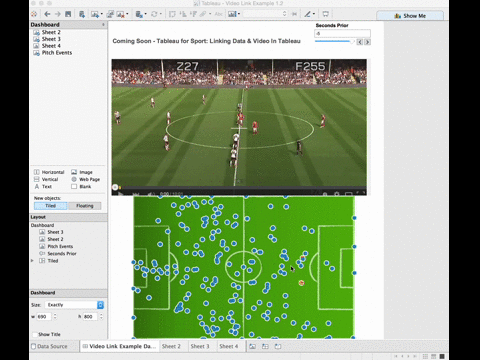Add an Image object to dashboard
Image resolution: width=480 pixels, height=360 pixels.
pos(82,172)
